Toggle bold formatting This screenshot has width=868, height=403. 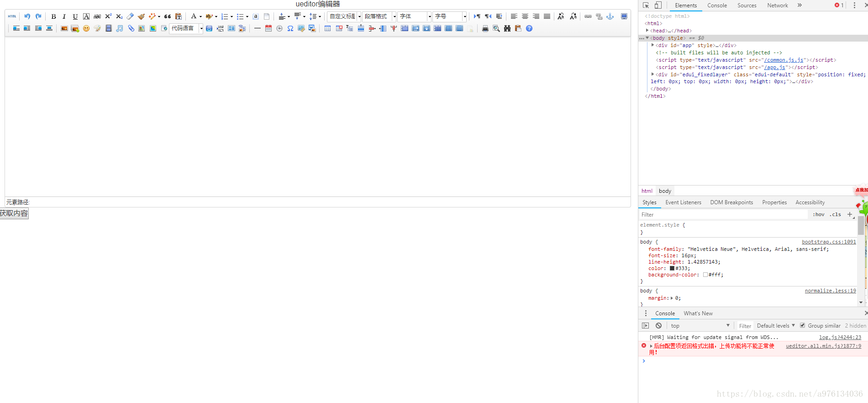click(x=53, y=16)
